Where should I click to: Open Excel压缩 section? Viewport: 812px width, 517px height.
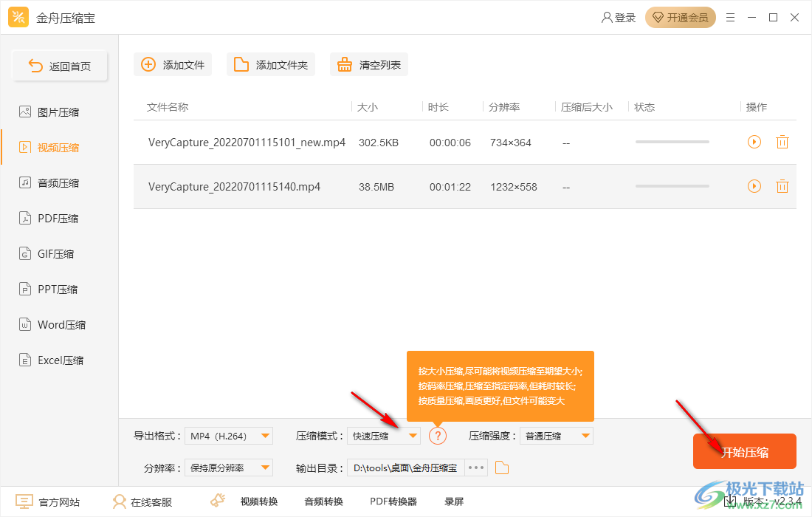51,360
